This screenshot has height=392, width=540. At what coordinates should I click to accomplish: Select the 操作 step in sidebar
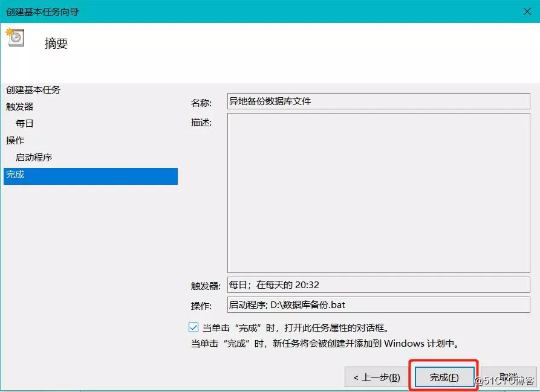(x=15, y=140)
